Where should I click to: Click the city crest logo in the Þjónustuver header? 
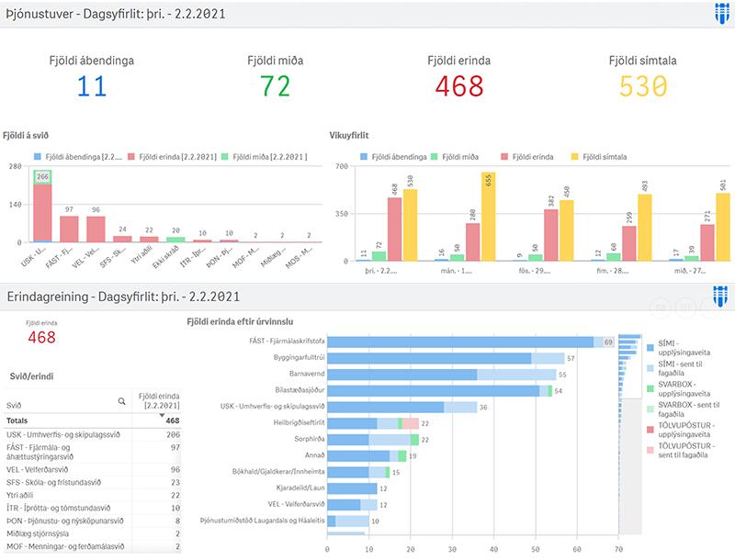point(722,13)
